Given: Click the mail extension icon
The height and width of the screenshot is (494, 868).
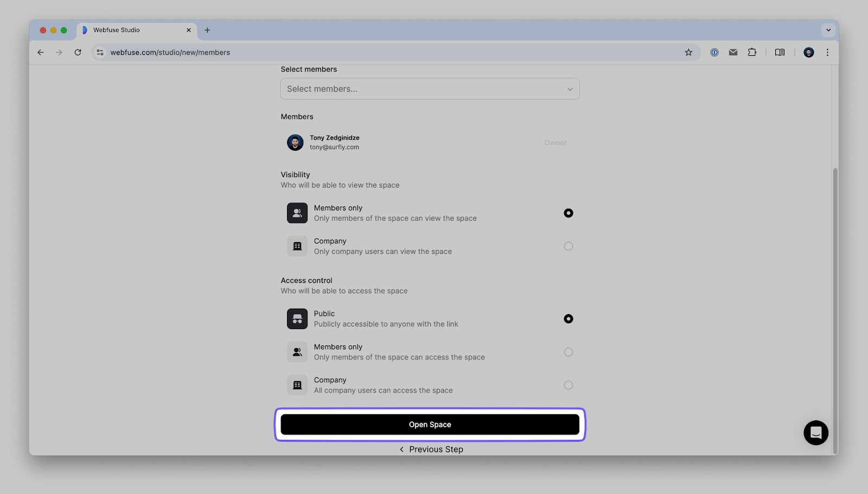Looking at the screenshot, I should click(x=733, y=53).
